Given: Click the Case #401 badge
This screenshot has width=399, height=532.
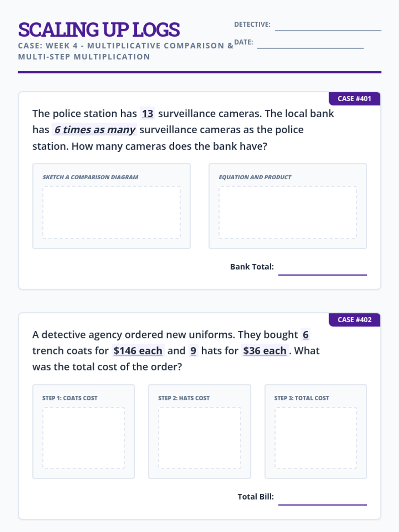Looking at the screenshot, I should coord(354,99).
